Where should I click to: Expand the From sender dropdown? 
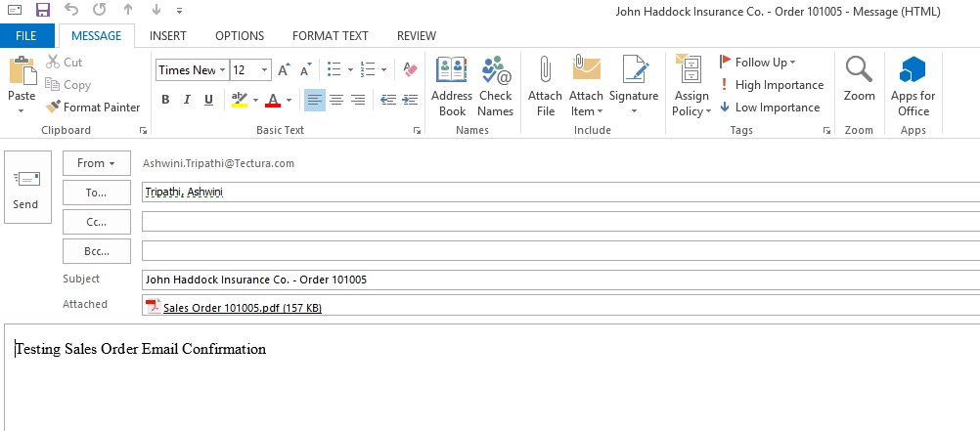click(x=97, y=163)
